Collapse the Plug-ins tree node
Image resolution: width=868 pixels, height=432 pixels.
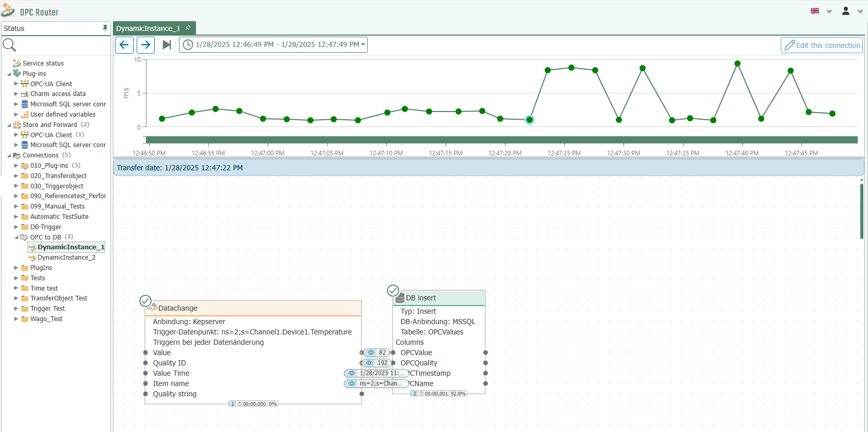coord(9,74)
